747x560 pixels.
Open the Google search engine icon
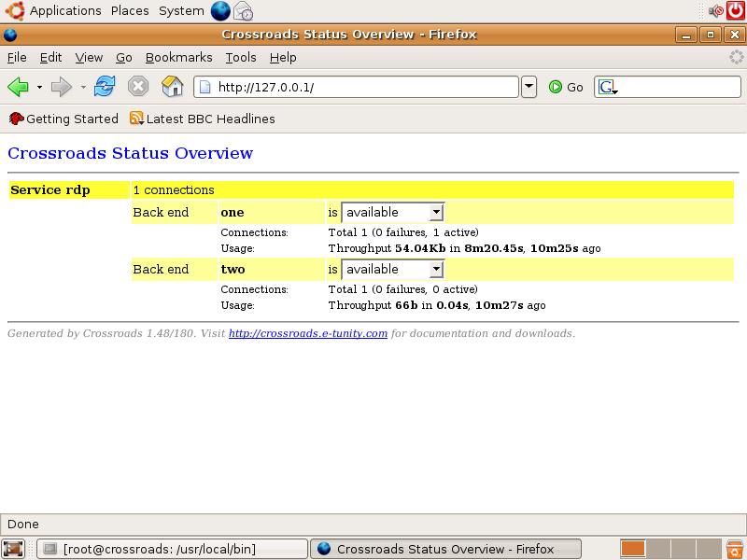click(607, 87)
